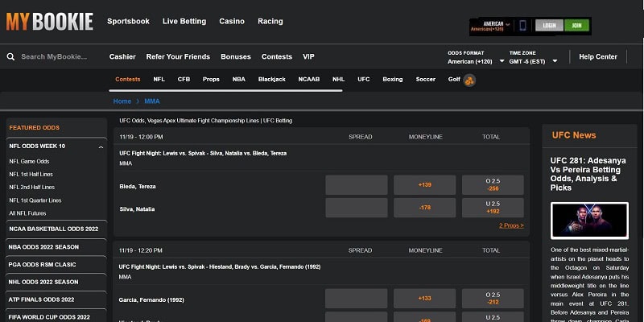Screen dimensions: 644x322
Task: Select the NCAAB tab
Action: (x=309, y=79)
